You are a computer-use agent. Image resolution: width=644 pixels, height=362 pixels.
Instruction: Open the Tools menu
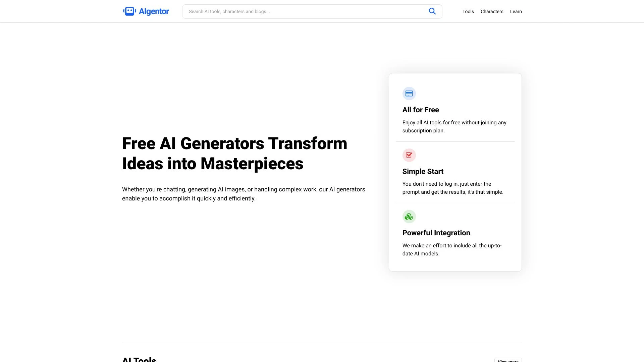(x=468, y=11)
